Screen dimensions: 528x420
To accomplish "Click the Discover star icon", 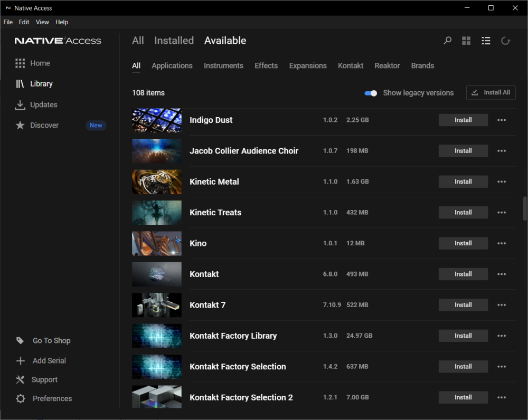I will 20,125.
